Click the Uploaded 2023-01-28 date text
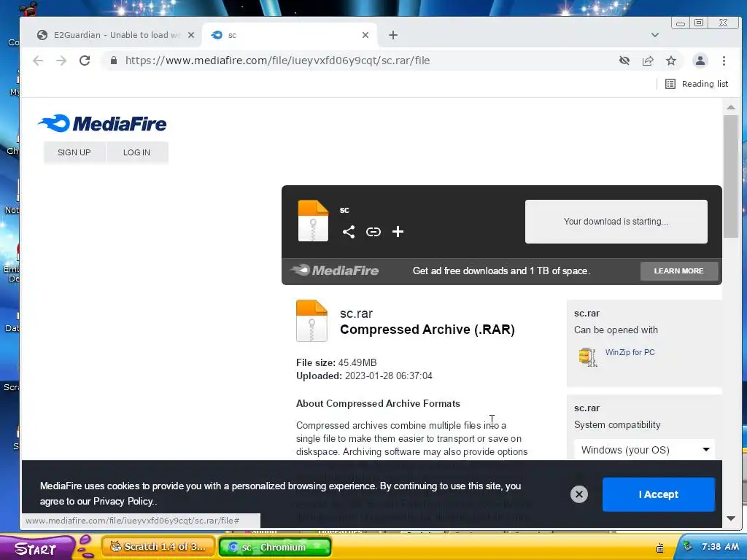 click(364, 376)
